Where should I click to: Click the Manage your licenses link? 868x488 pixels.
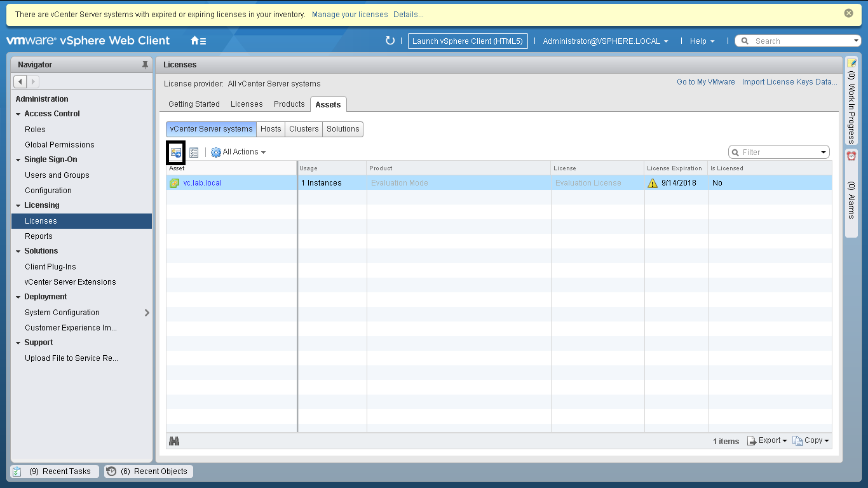(349, 14)
